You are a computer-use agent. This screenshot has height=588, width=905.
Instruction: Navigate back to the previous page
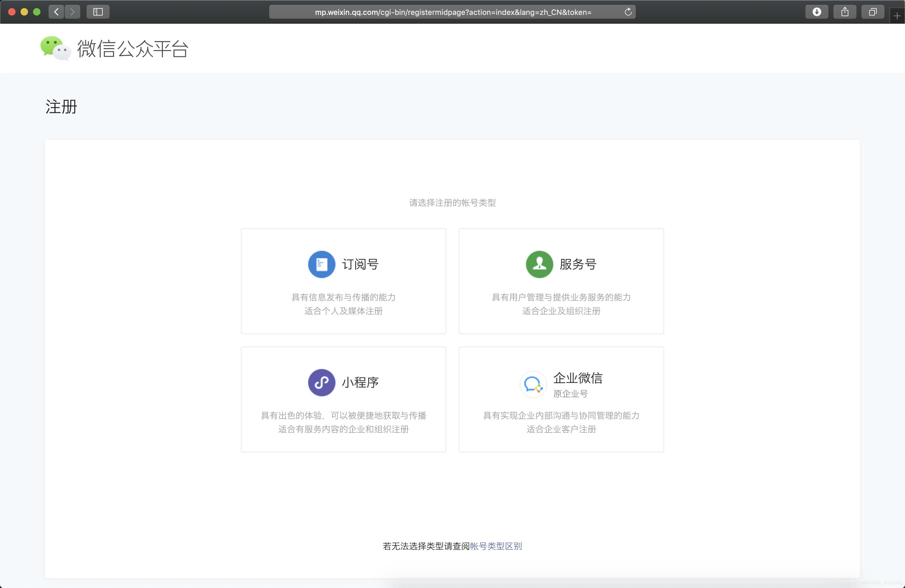point(56,12)
